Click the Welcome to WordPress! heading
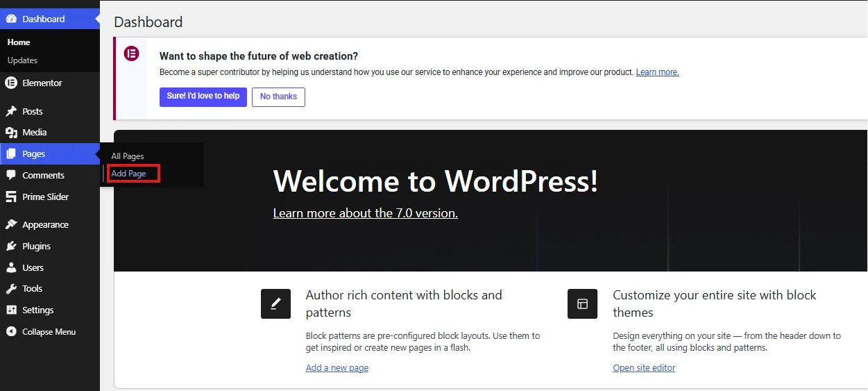The height and width of the screenshot is (391, 868). pyautogui.click(x=436, y=181)
